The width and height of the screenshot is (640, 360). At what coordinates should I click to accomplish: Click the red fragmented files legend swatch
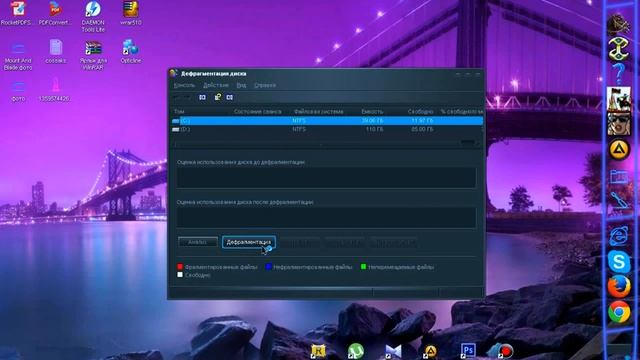tap(180, 267)
